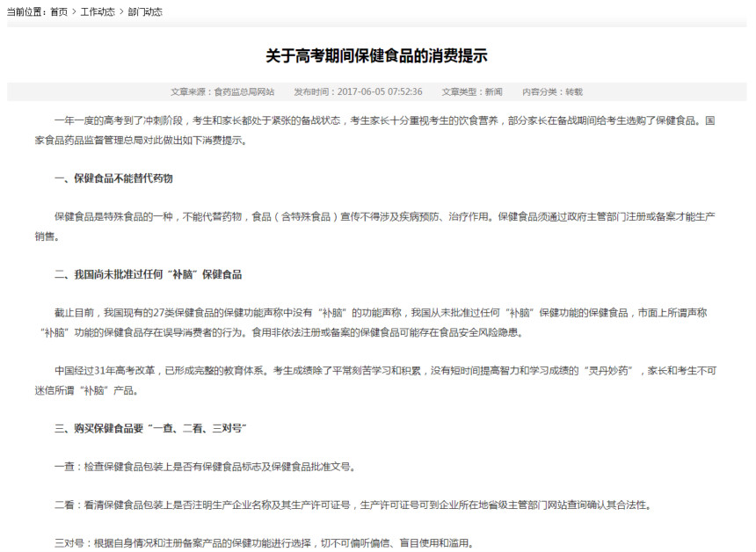Viewport: 756px width, 552px height.
Task: Click the opening paragraph starting 一年一度的高考
Action: point(374,131)
